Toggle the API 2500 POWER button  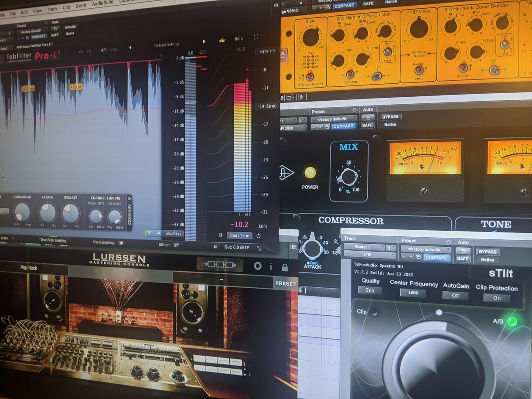click(x=310, y=173)
